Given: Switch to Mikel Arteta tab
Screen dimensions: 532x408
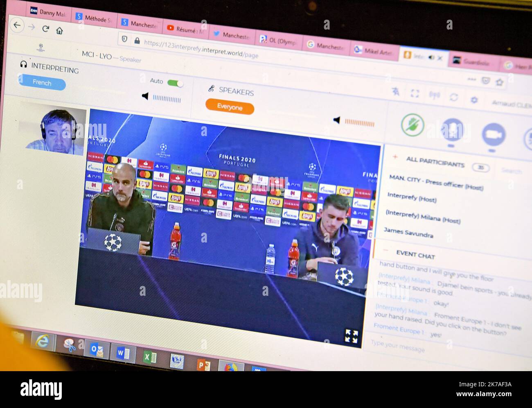Looking at the screenshot, I should pyautogui.click(x=374, y=50).
